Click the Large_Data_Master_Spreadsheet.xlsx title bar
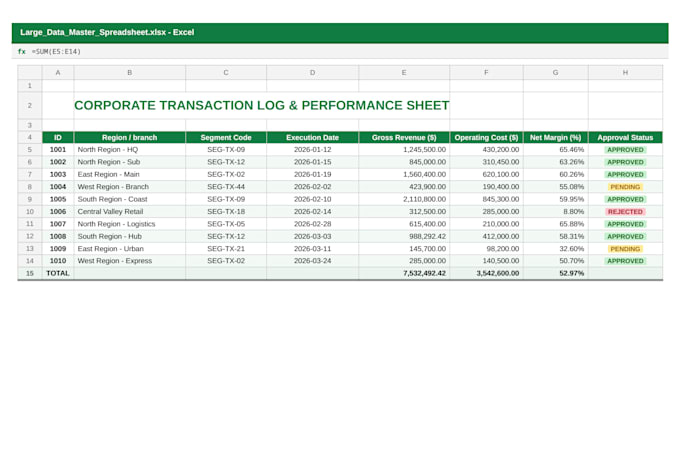Image resolution: width=680 pixels, height=459 pixels. 340,33
